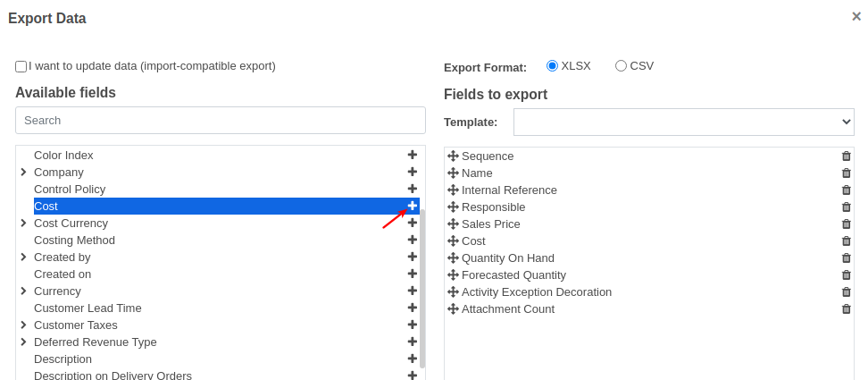
Task: Add Costing Method field via plus icon
Action: pos(413,240)
